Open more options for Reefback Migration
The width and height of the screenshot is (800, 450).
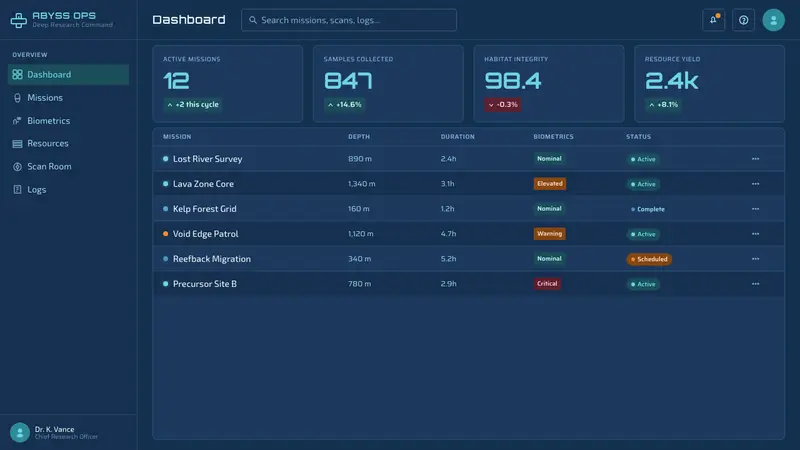pos(755,259)
